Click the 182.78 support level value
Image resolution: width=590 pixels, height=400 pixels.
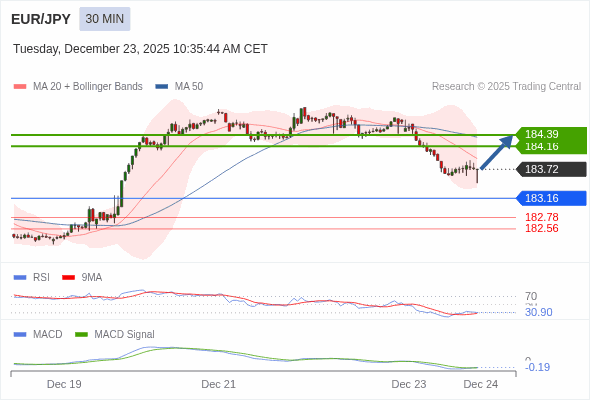coord(542,217)
